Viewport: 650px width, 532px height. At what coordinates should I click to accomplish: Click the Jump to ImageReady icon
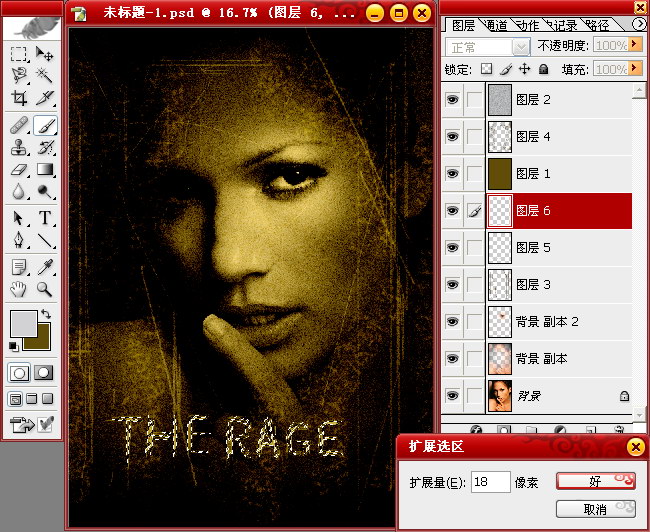pyautogui.click(x=22, y=425)
